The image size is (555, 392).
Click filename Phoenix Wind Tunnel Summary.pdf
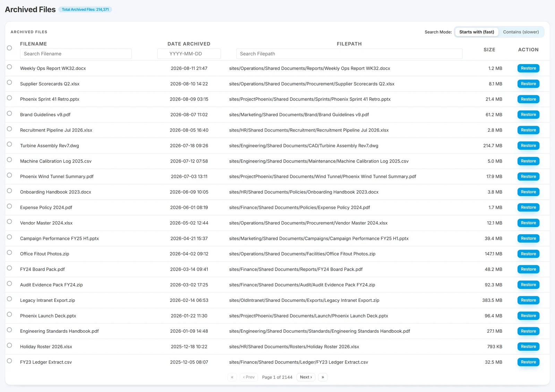(x=57, y=176)
